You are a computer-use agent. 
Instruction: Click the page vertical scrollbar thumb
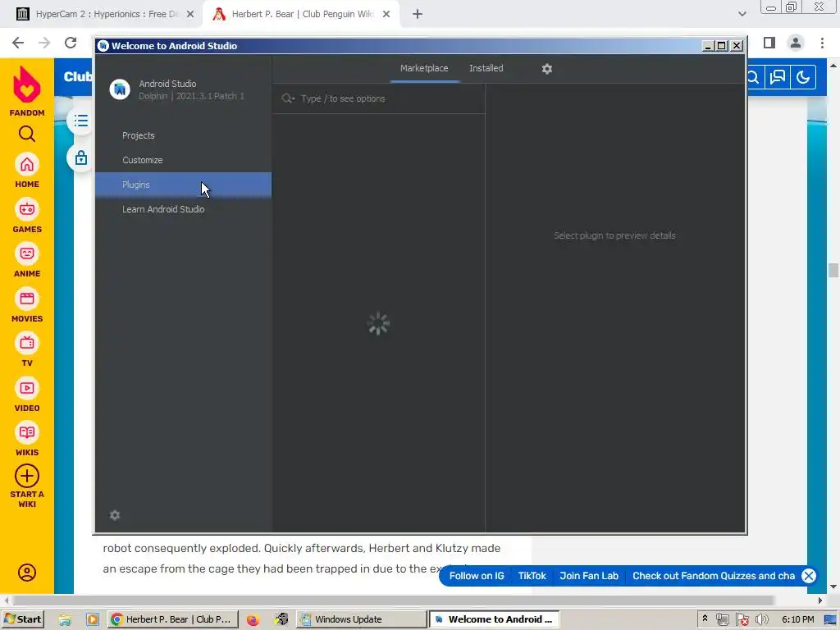[833, 269]
